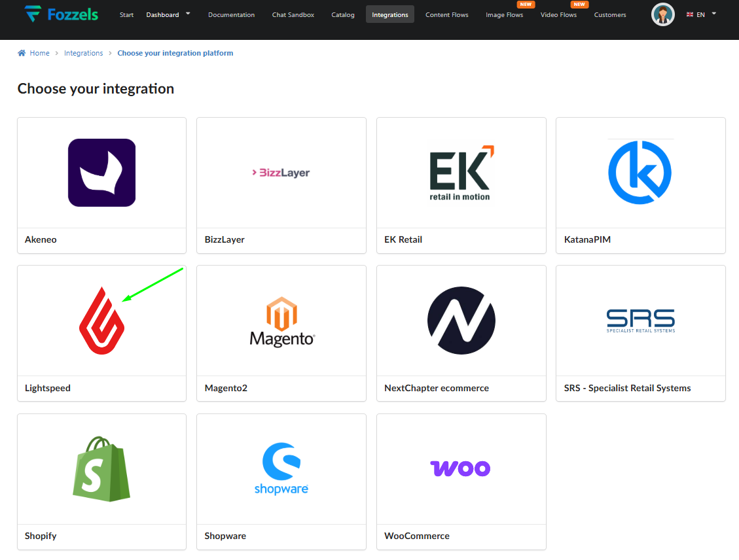Choose the Shopify bag logo
Image resolution: width=739 pixels, height=560 pixels.
[101, 468]
